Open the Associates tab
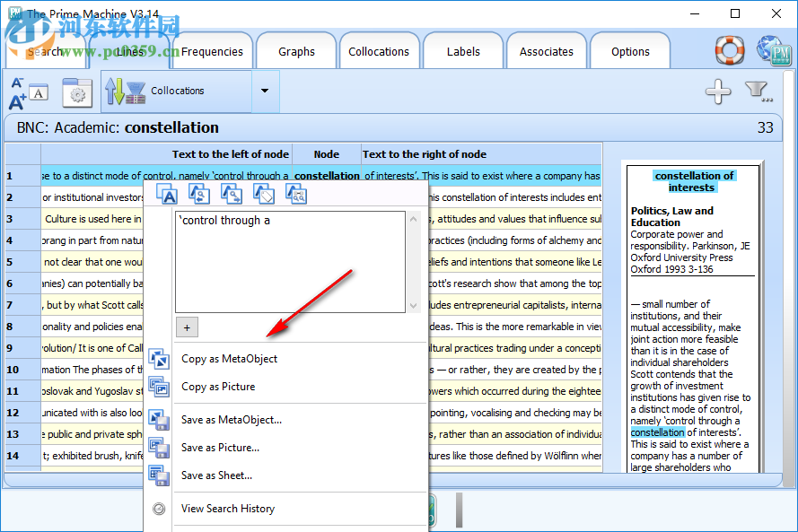 tap(546, 51)
